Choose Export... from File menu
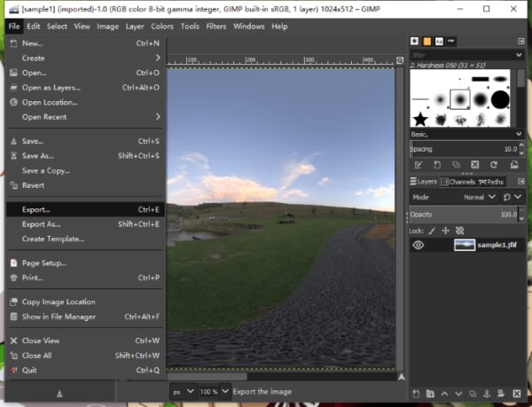The image size is (532, 407). coord(85,209)
